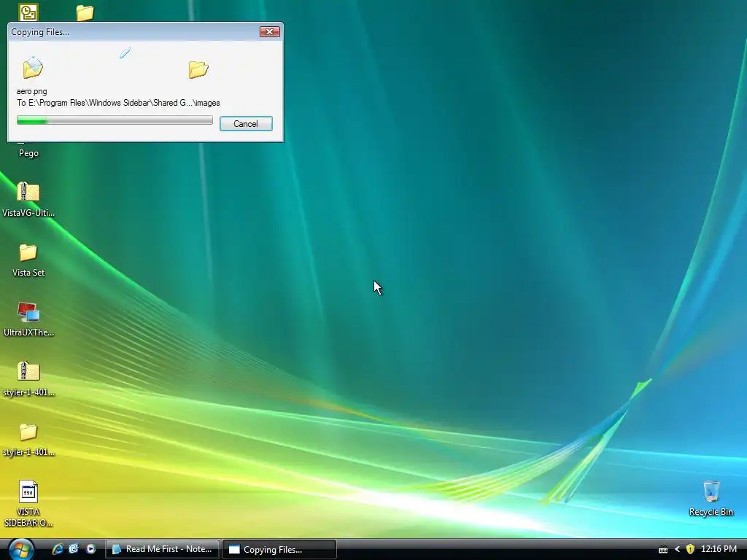The height and width of the screenshot is (560, 747).
Task: Expand hidden system tray icons arrow
Action: click(677, 550)
